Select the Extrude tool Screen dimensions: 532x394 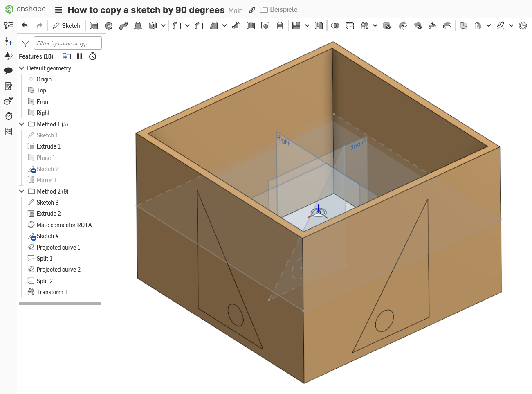coord(94,25)
